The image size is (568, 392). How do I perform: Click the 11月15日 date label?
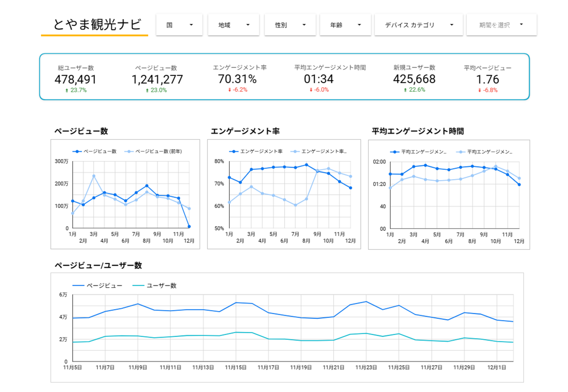236,367
